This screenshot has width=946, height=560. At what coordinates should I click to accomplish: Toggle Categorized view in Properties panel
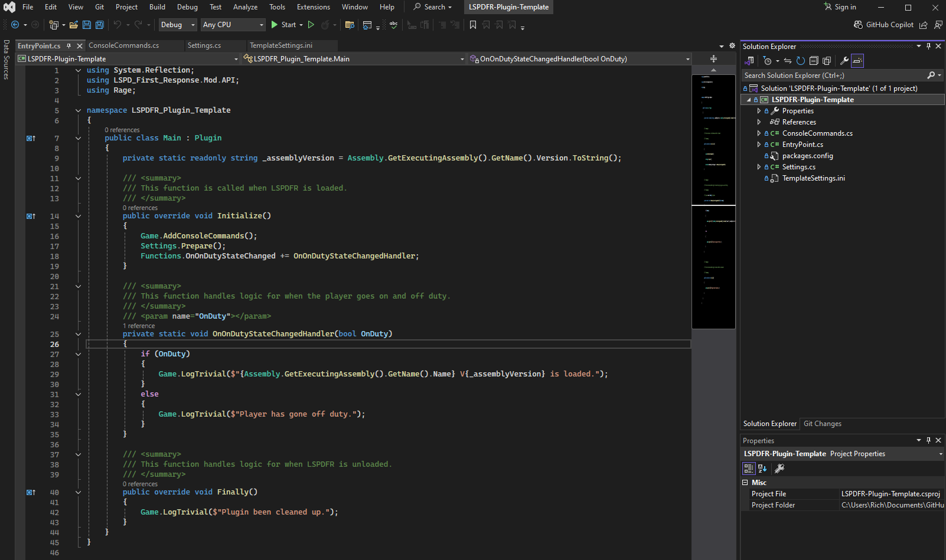[748, 469]
